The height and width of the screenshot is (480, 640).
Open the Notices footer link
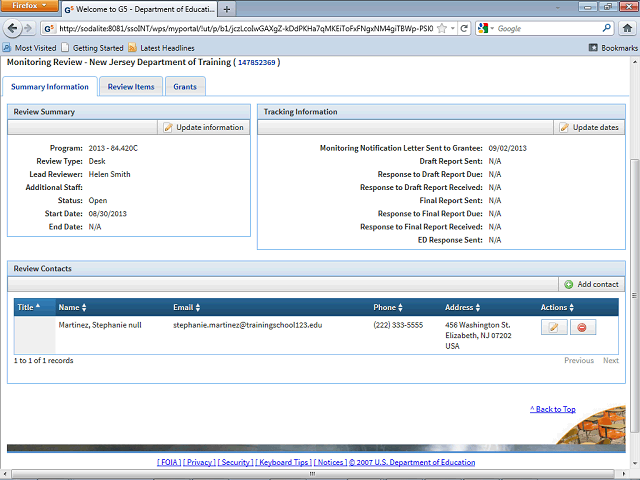(x=330, y=462)
